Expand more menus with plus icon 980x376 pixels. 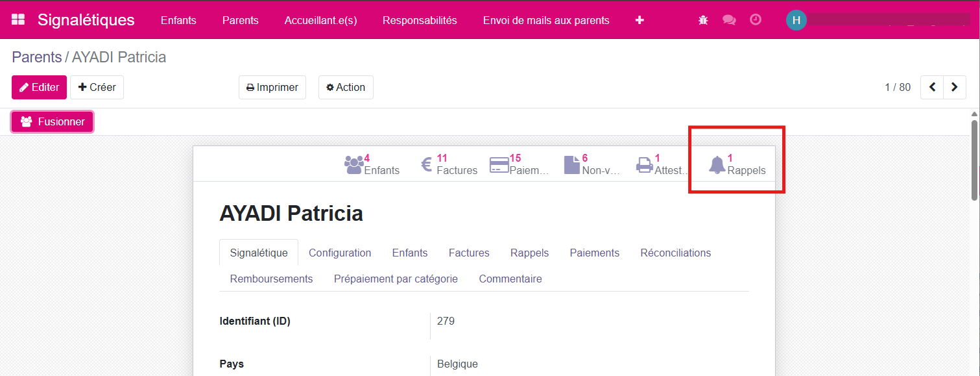(x=639, y=20)
